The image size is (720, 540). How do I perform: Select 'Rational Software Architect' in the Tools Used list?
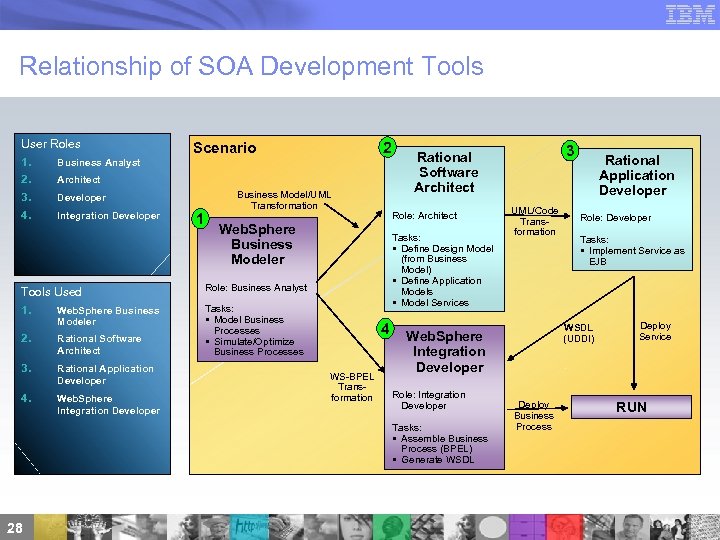click(99, 344)
